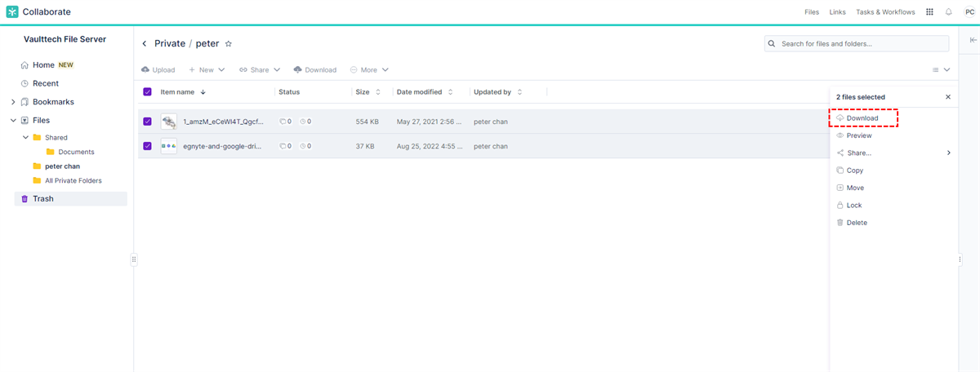Open the notifications bell
The width and height of the screenshot is (980, 372).
[949, 12]
